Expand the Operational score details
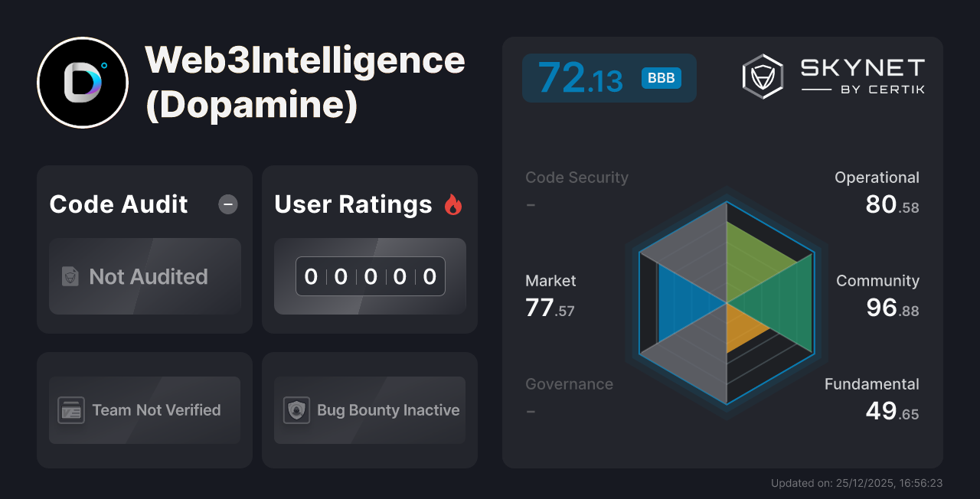 tap(877, 191)
